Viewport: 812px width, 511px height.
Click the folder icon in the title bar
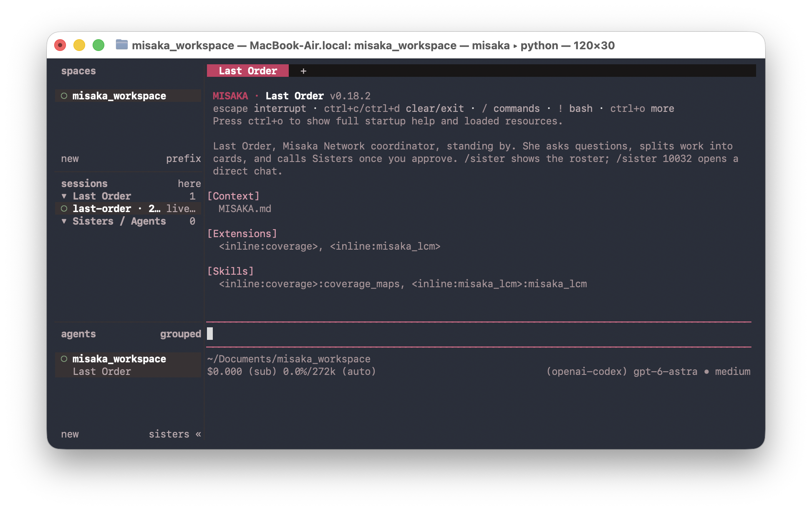(x=121, y=45)
